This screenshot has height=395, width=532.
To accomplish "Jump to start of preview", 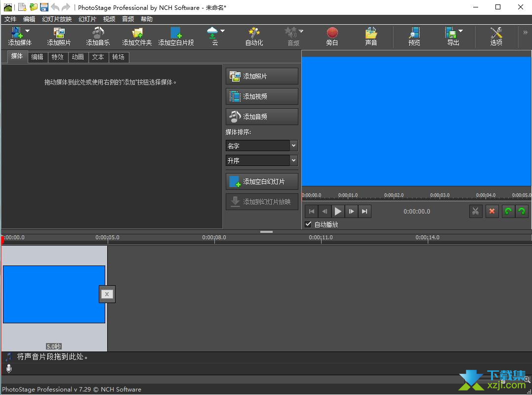I will pyautogui.click(x=312, y=211).
